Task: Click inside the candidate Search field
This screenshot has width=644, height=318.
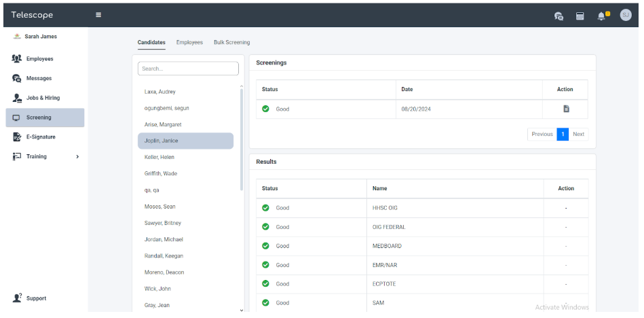Action: click(188, 69)
